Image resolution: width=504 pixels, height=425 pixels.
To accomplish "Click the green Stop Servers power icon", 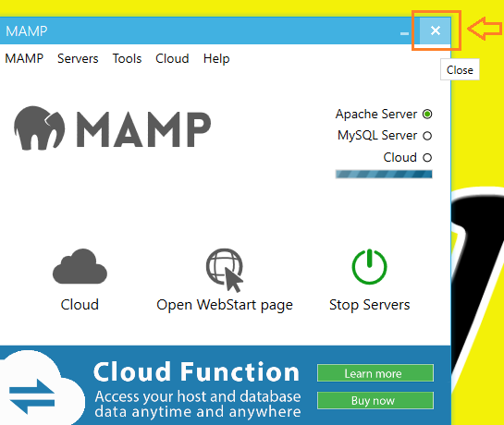I will (369, 267).
